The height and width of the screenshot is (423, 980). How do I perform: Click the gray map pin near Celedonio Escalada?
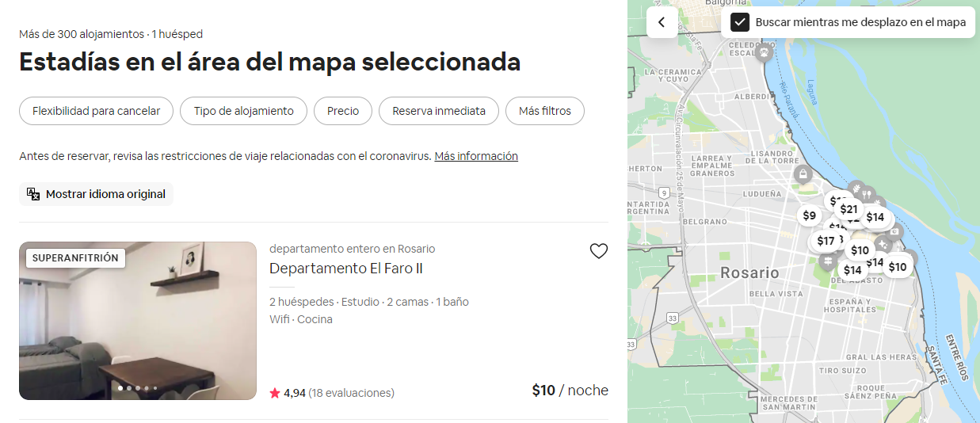pos(764,53)
